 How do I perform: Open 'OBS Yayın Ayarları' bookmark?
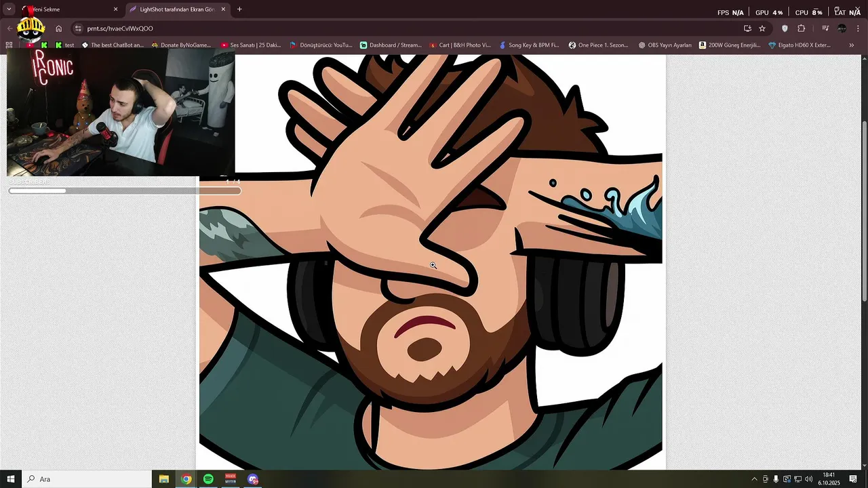[665, 45]
